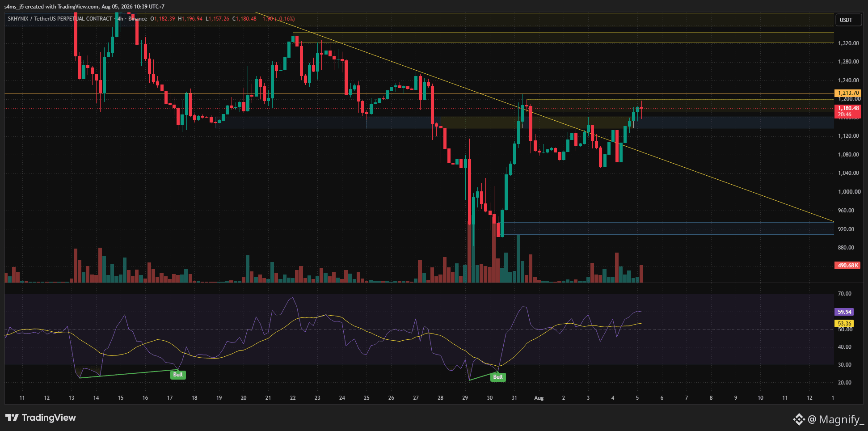This screenshot has height=431, width=868.
Task: Click the 1,080.00 price axis label
Action: click(x=848, y=155)
